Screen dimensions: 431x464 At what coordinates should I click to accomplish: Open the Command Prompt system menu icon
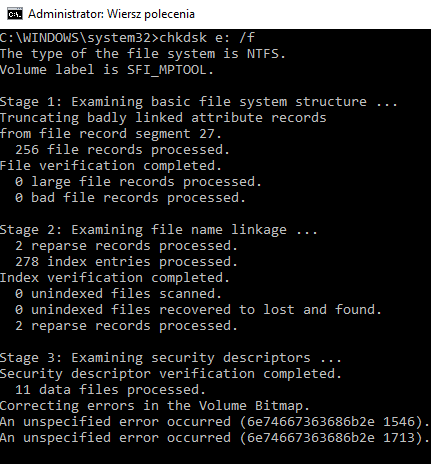tap(15, 14)
